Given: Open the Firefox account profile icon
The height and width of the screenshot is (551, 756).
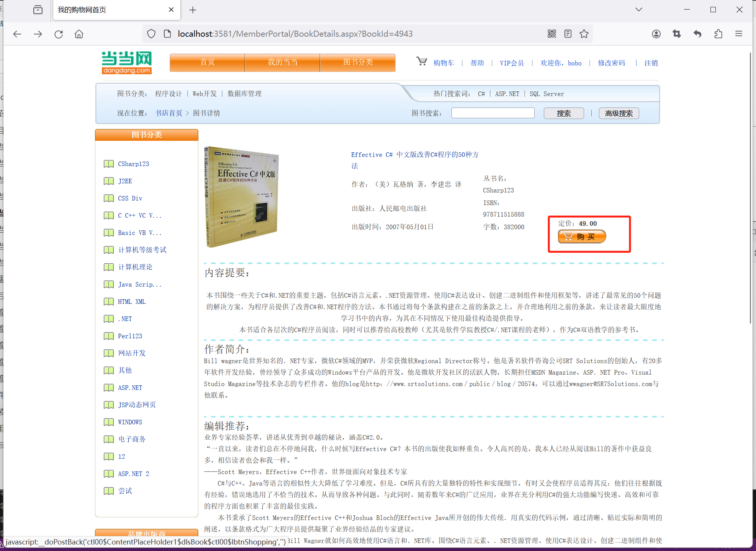Looking at the screenshot, I should click(x=656, y=34).
